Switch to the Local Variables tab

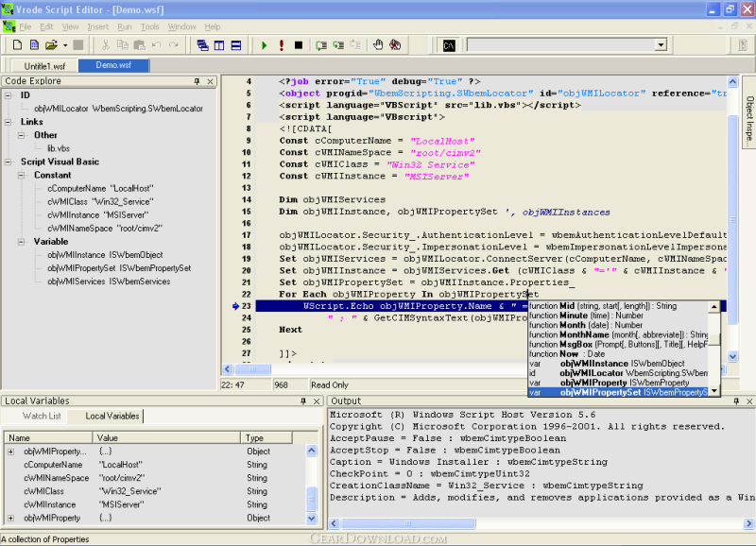click(x=112, y=416)
